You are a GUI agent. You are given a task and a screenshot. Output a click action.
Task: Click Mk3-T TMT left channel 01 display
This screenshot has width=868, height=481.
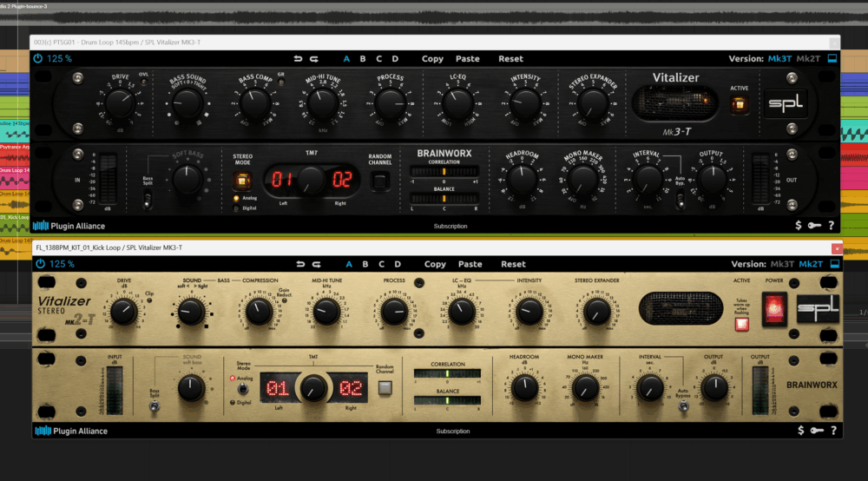[x=282, y=180]
